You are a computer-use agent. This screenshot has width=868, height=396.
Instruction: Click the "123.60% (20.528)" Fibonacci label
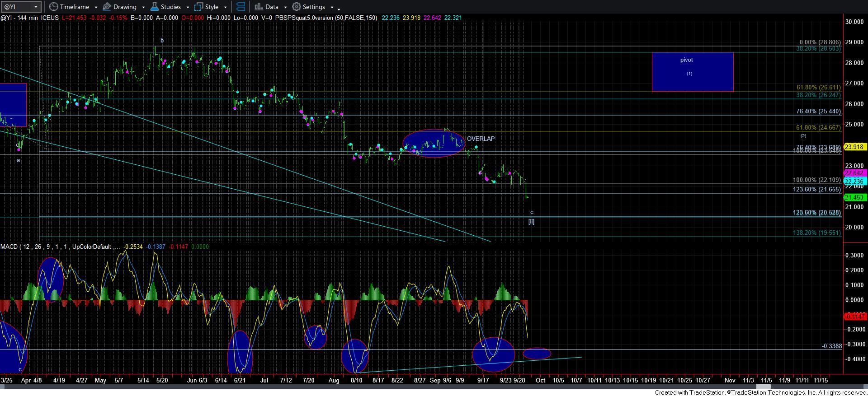817,212
